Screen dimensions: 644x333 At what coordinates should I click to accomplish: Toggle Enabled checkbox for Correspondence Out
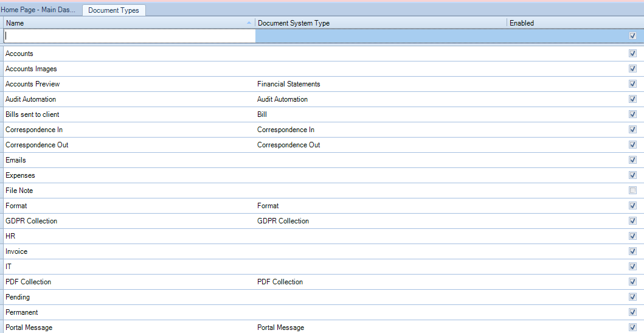point(632,145)
